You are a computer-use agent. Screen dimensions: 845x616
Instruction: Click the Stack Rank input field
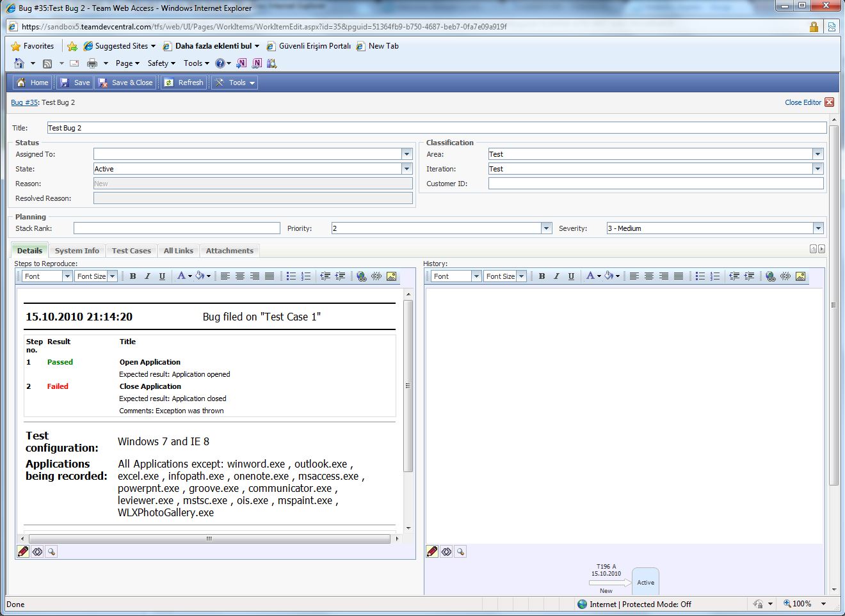pos(177,228)
